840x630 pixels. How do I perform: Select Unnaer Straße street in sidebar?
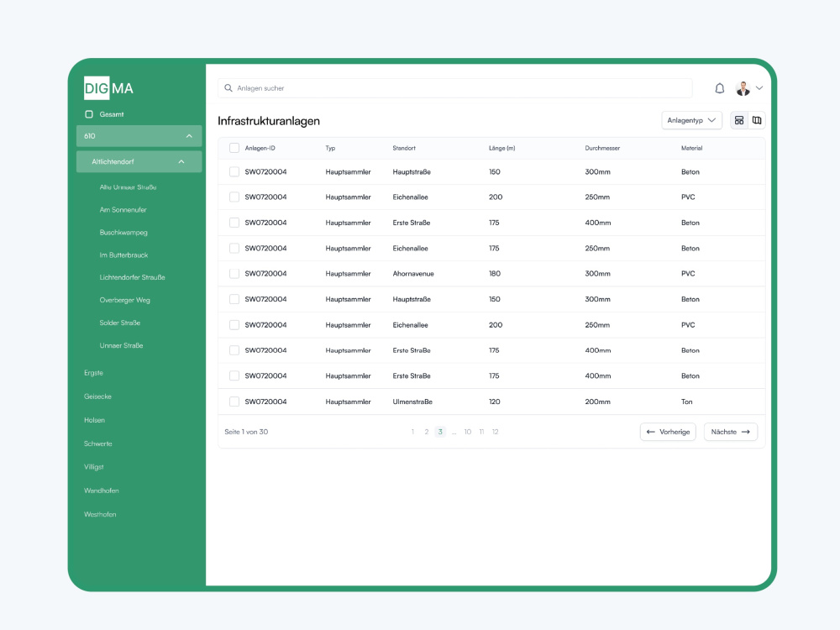(x=121, y=345)
